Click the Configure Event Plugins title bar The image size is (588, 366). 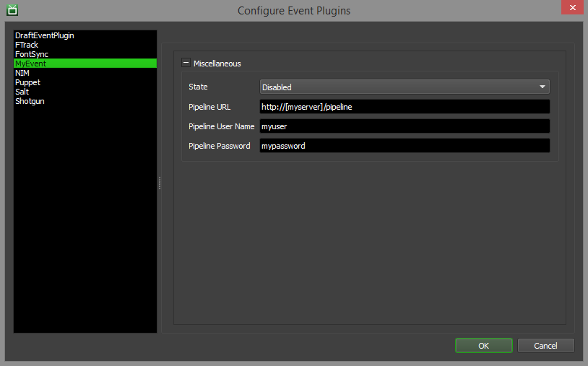tap(293, 10)
